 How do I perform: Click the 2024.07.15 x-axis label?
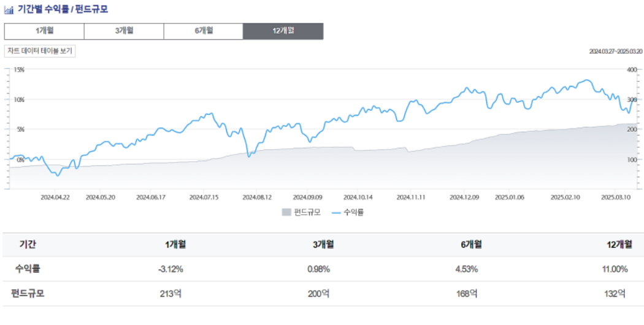point(204,197)
